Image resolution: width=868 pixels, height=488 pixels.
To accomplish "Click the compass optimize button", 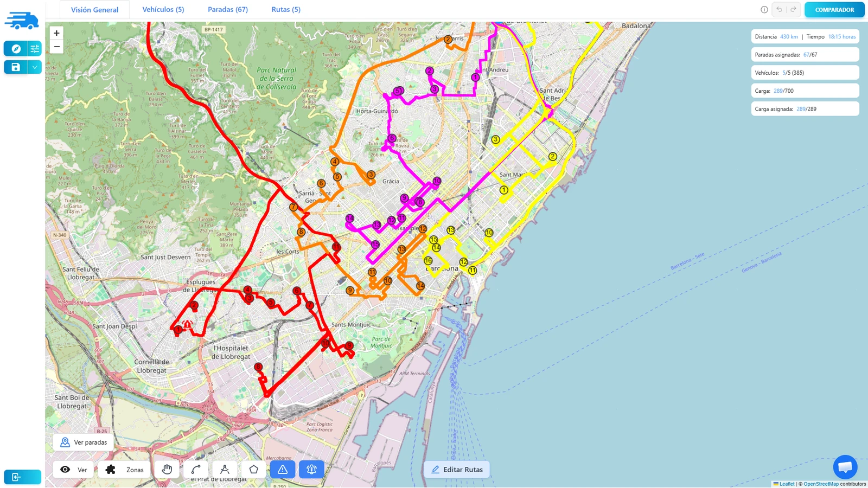I will [16, 49].
